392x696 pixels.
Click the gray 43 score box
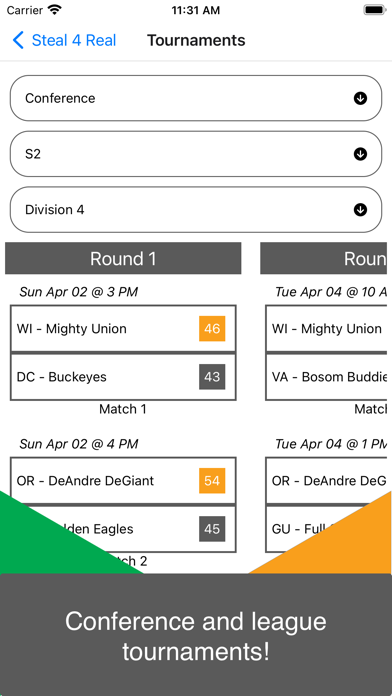pyautogui.click(x=212, y=377)
